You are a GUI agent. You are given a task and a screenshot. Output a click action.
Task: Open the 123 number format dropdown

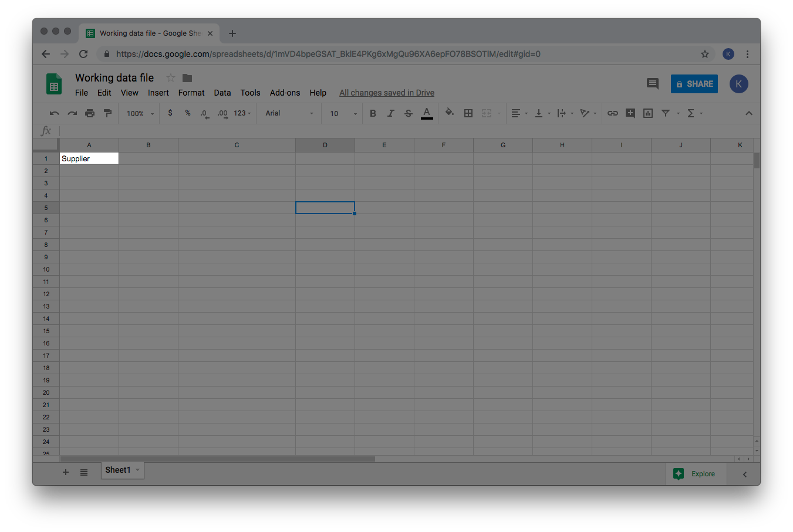pos(242,113)
